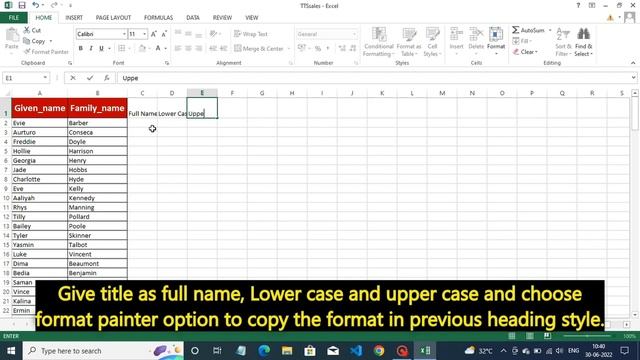Viewport: 640px width, 360px height.
Task: Expand Font group dialog launcher
Action: [167, 63]
